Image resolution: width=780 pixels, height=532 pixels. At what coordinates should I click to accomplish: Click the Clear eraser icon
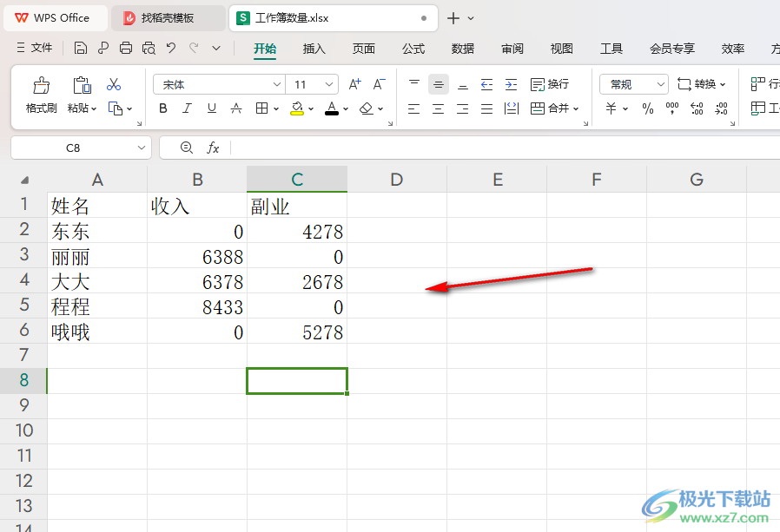point(367,108)
